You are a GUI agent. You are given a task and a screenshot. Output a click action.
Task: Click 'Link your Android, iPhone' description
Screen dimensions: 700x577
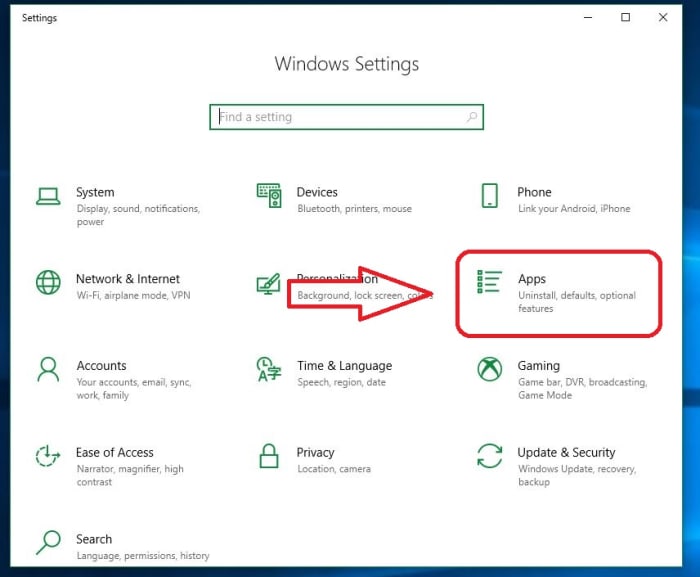click(574, 209)
